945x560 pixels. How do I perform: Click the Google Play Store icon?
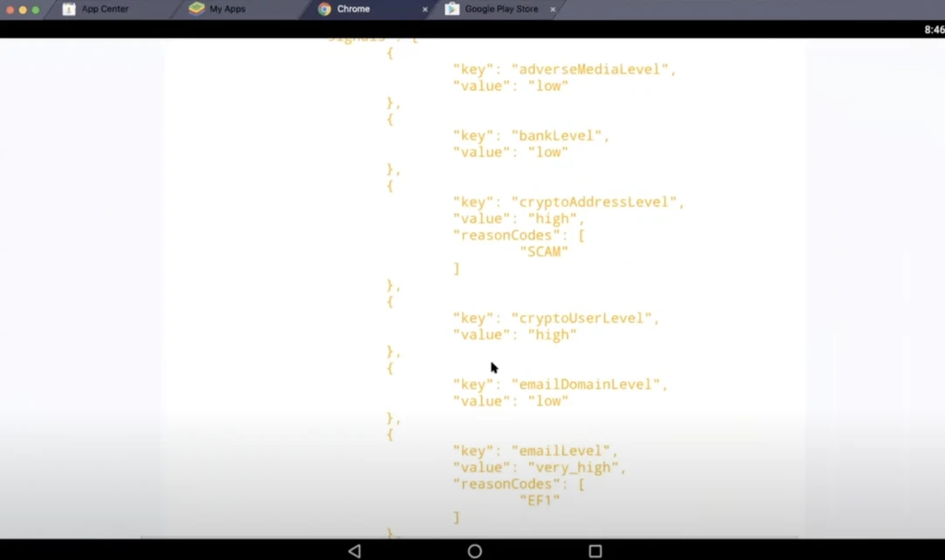(x=452, y=9)
